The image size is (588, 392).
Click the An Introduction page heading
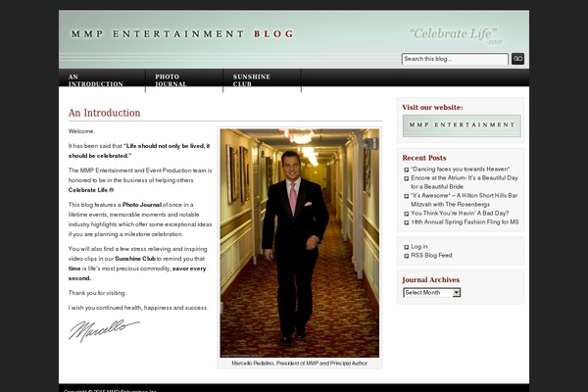pyautogui.click(x=104, y=113)
